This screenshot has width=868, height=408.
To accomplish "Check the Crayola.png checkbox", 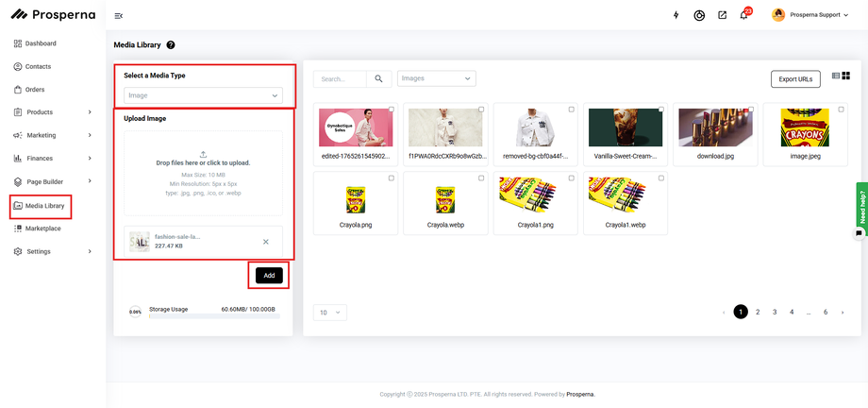I will [x=391, y=178].
